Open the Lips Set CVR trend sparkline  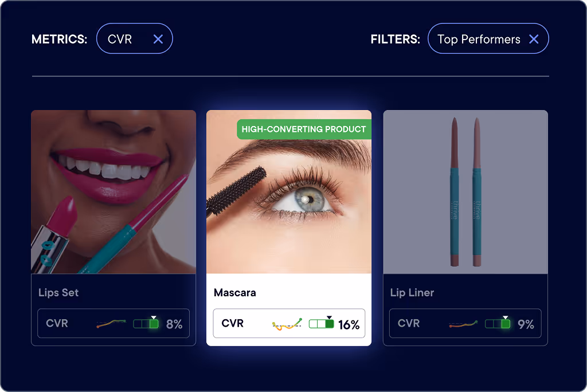111,323
